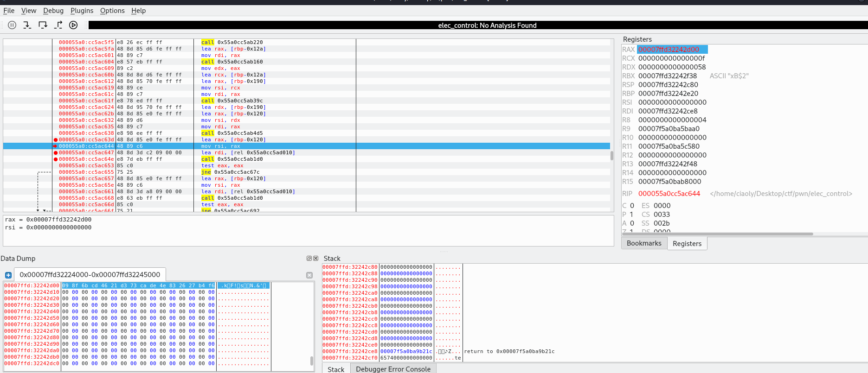Click the Step Over toolbar icon

tap(43, 25)
